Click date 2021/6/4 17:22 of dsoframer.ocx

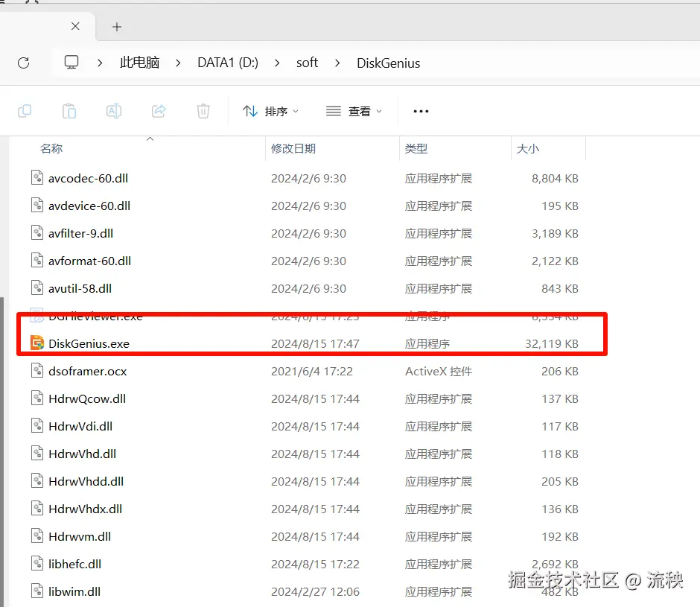(x=311, y=371)
